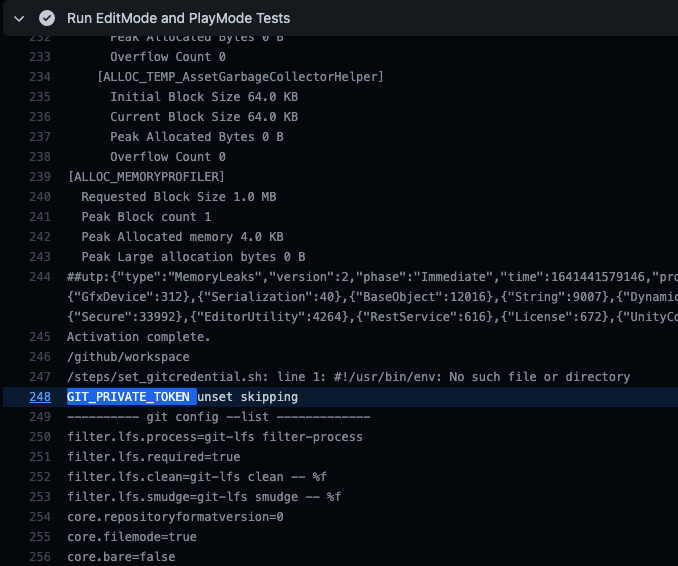Click line number 240

pos(40,197)
